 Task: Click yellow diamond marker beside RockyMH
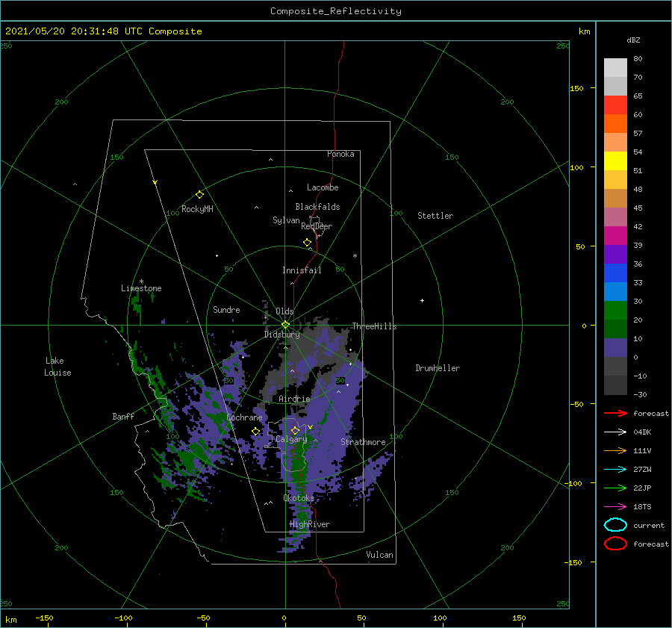click(199, 195)
